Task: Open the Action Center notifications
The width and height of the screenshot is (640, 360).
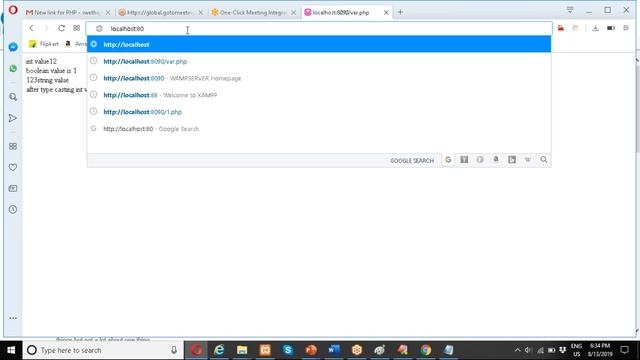Action: pyautogui.click(x=624, y=350)
